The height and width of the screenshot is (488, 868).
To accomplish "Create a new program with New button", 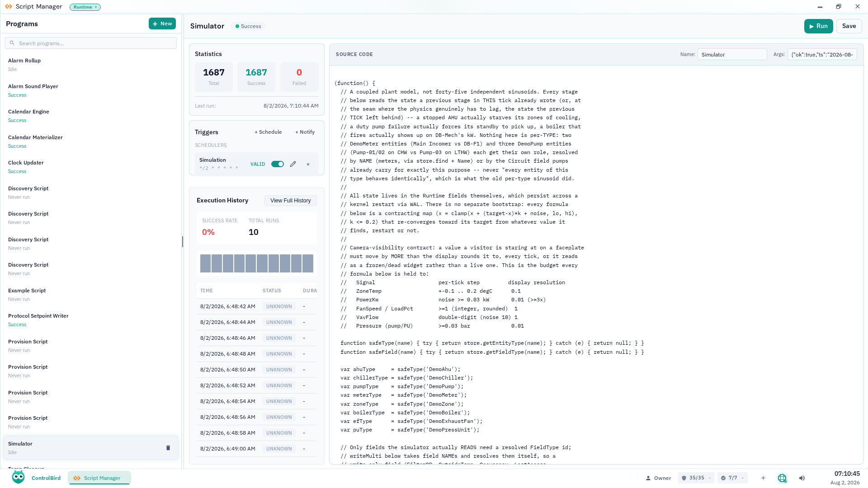I will pyautogui.click(x=162, y=23).
